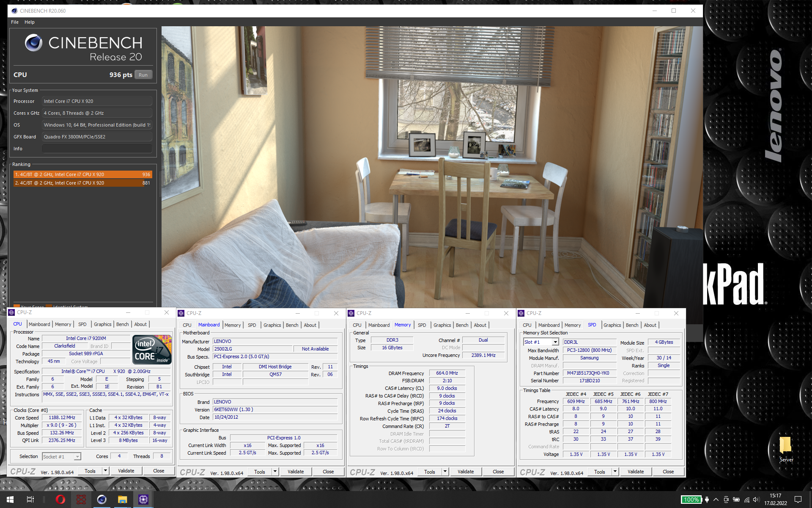Open the Windows battery status tray icon
The width and height of the screenshot is (812, 508).
click(x=736, y=500)
